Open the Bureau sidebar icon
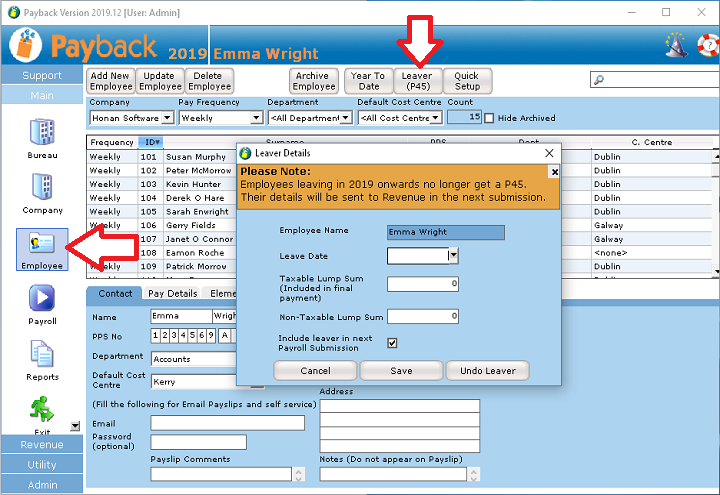 [x=42, y=131]
